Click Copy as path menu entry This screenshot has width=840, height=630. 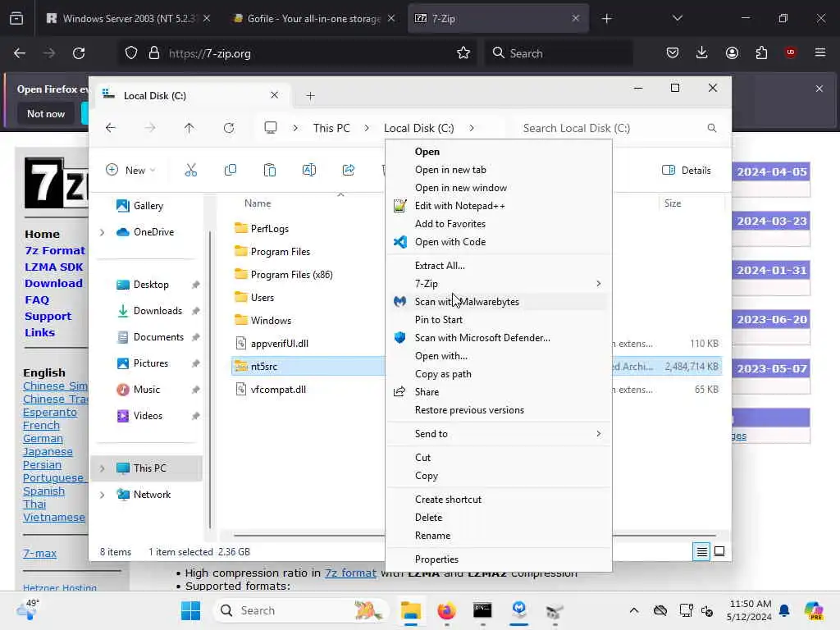click(x=499, y=374)
